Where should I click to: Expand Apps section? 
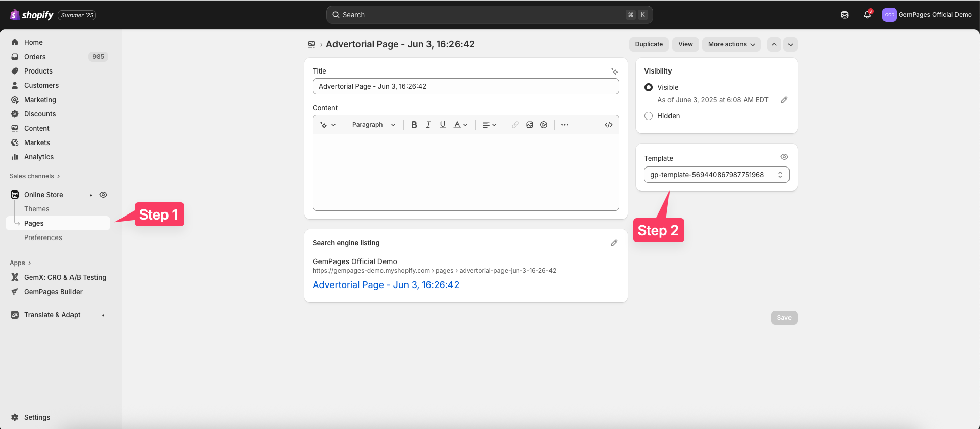coord(20,263)
